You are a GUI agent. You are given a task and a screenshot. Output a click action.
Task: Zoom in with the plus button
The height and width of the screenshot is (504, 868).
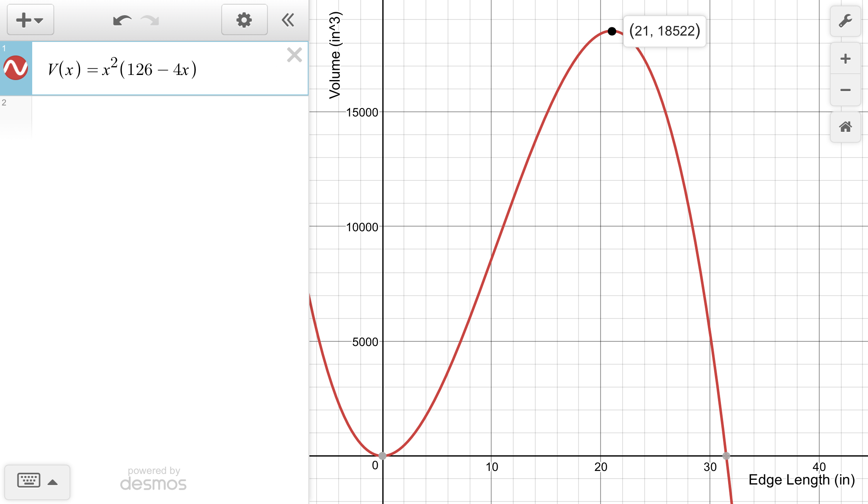pos(845,58)
